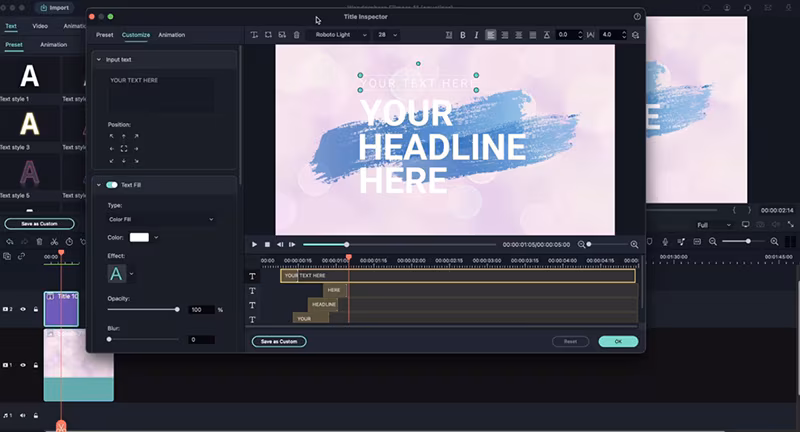Collapse the Input text section
Viewport: 800px width, 432px height.
tap(99, 60)
